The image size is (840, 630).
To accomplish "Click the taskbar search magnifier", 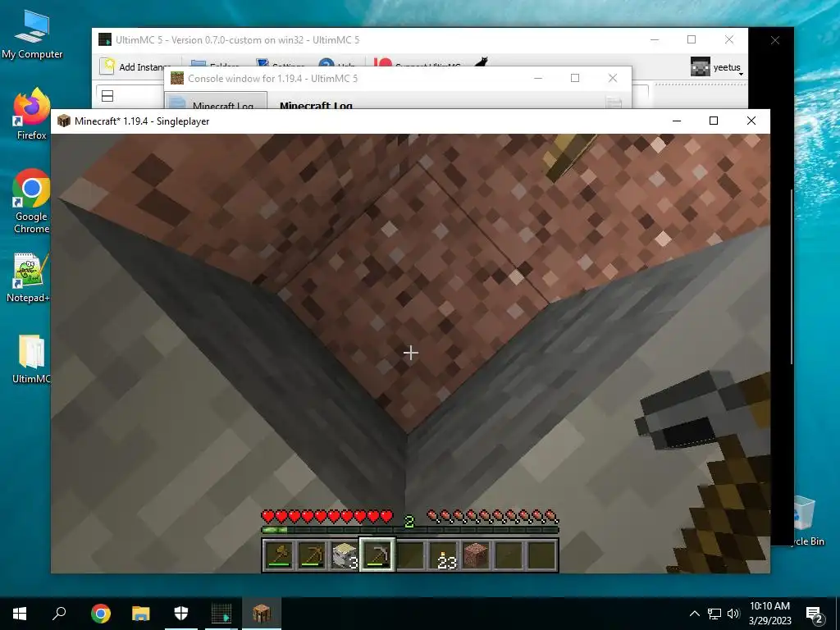I will 59,614.
